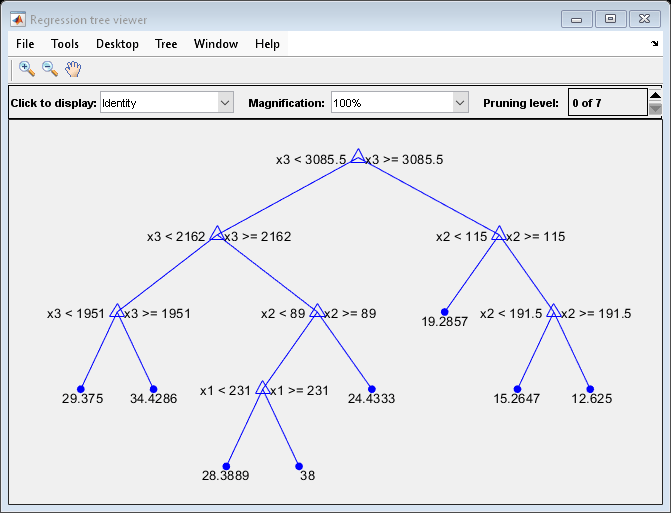
Task: Select the Zoom In tool
Action: click(27, 68)
